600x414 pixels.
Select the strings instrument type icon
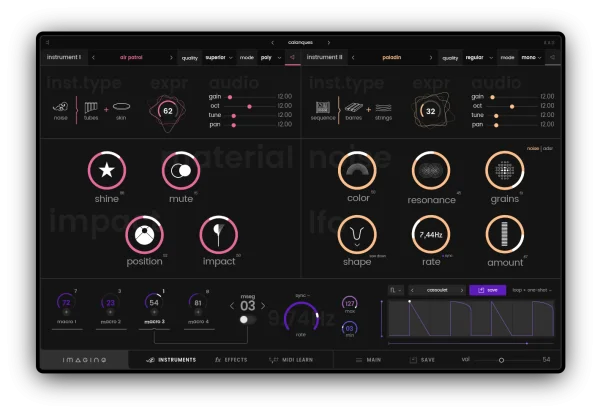tap(383, 108)
